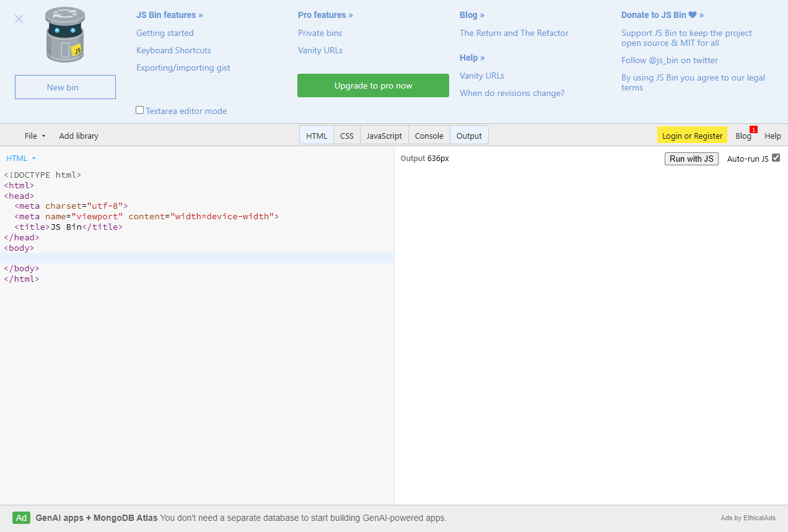
Task: Hide the Output panel tab
Action: [469, 136]
